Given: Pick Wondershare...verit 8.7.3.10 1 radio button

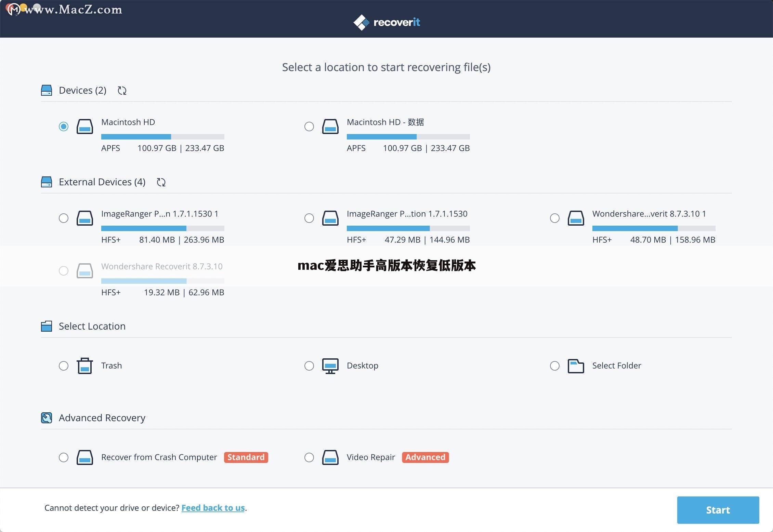Looking at the screenshot, I should (555, 218).
